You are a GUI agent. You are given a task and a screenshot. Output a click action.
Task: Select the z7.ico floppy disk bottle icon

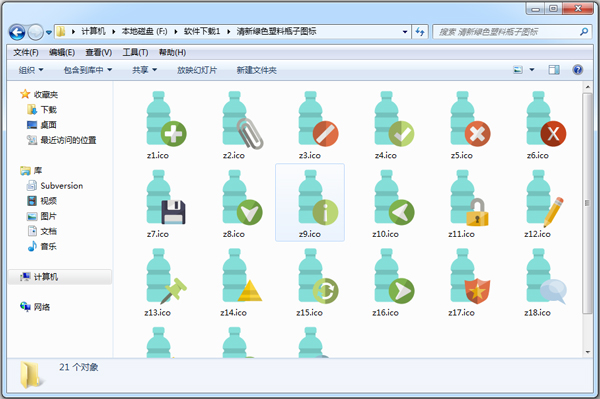pos(165,197)
